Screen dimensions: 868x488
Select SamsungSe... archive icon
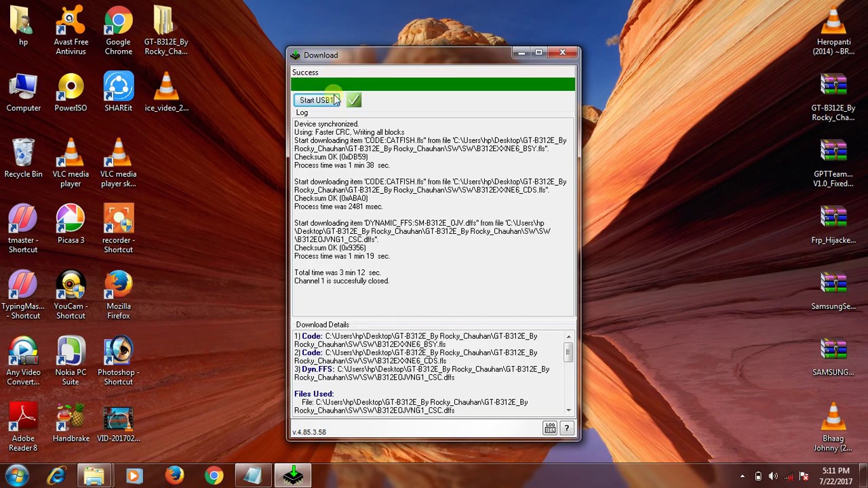(x=833, y=290)
